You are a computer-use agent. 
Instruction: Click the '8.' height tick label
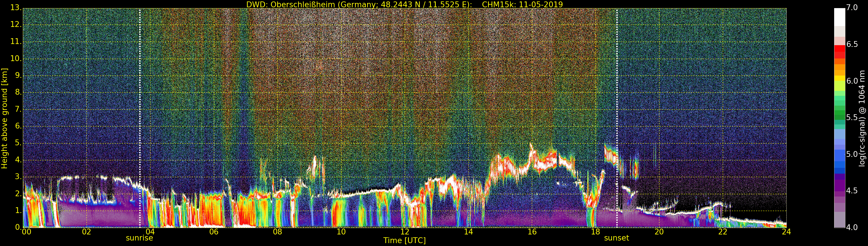tap(18, 92)
